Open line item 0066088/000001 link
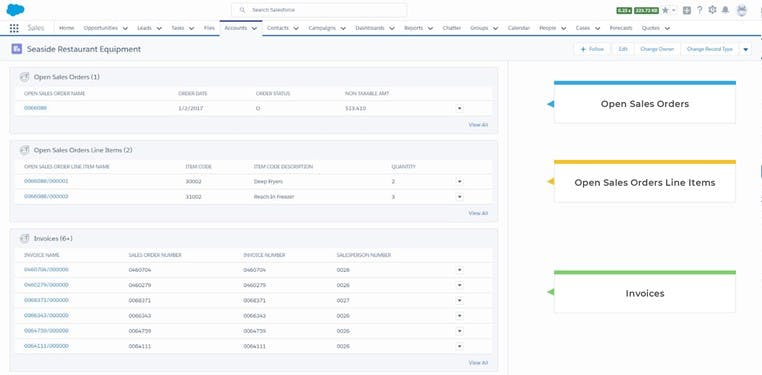 [x=46, y=181]
